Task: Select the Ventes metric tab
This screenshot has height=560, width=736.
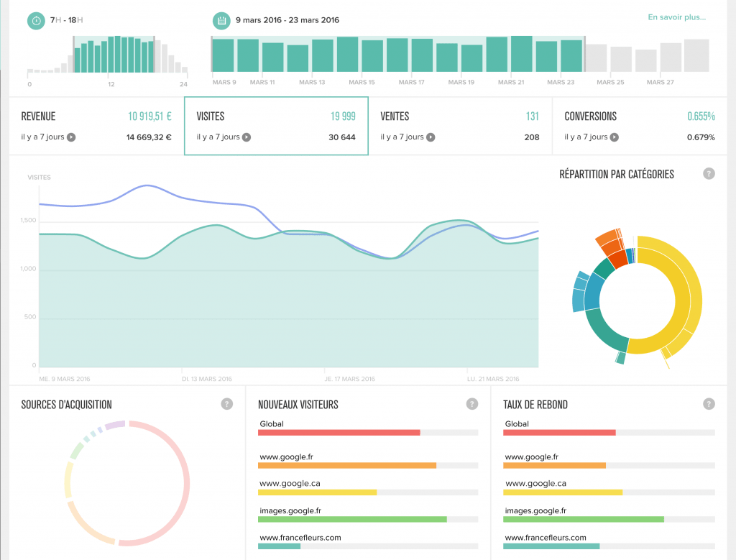Action: tap(459, 126)
